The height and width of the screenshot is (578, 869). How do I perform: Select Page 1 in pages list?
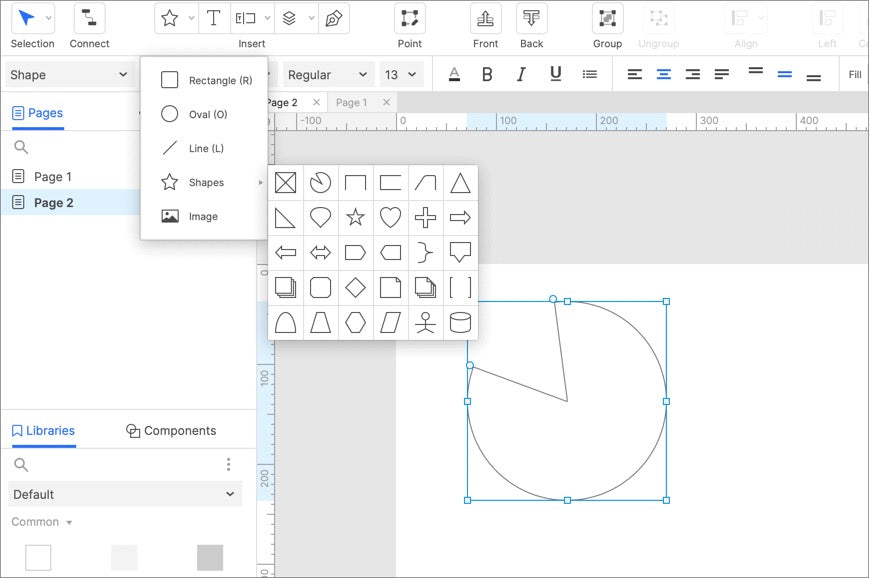click(70, 177)
